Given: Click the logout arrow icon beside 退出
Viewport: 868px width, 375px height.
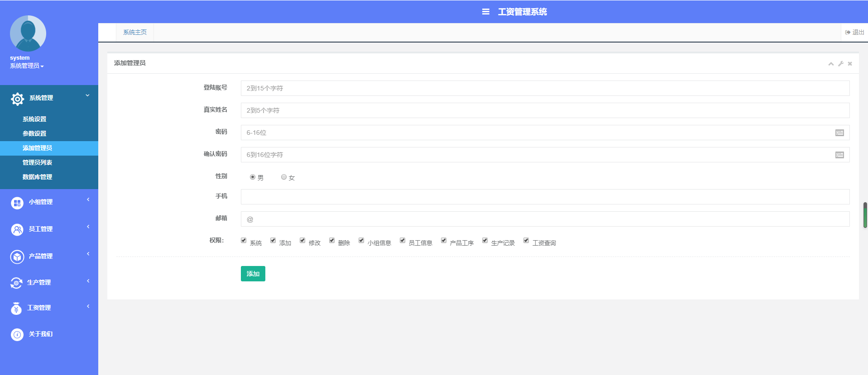Looking at the screenshot, I should (x=848, y=32).
